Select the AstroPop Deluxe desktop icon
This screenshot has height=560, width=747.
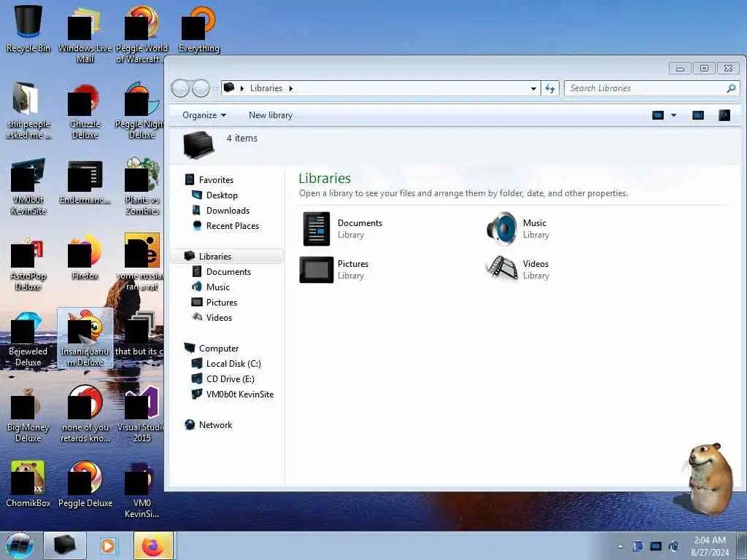point(28,262)
